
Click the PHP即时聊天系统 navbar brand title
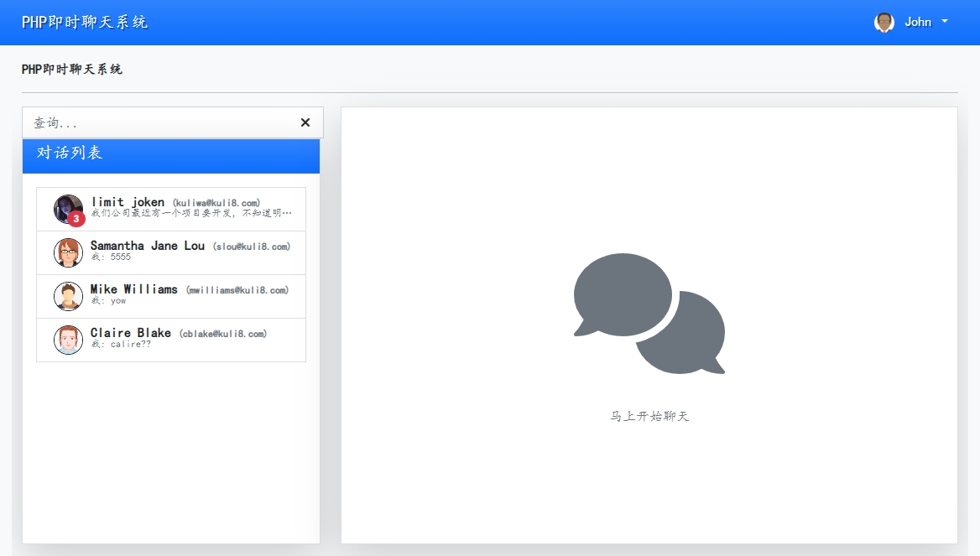[85, 22]
